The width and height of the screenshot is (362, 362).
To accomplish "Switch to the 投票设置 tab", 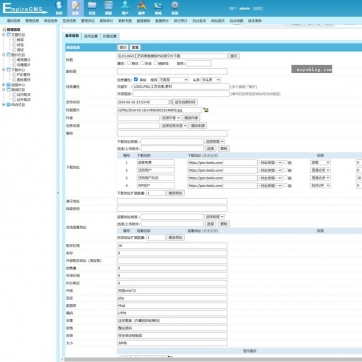I will coord(110,36).
